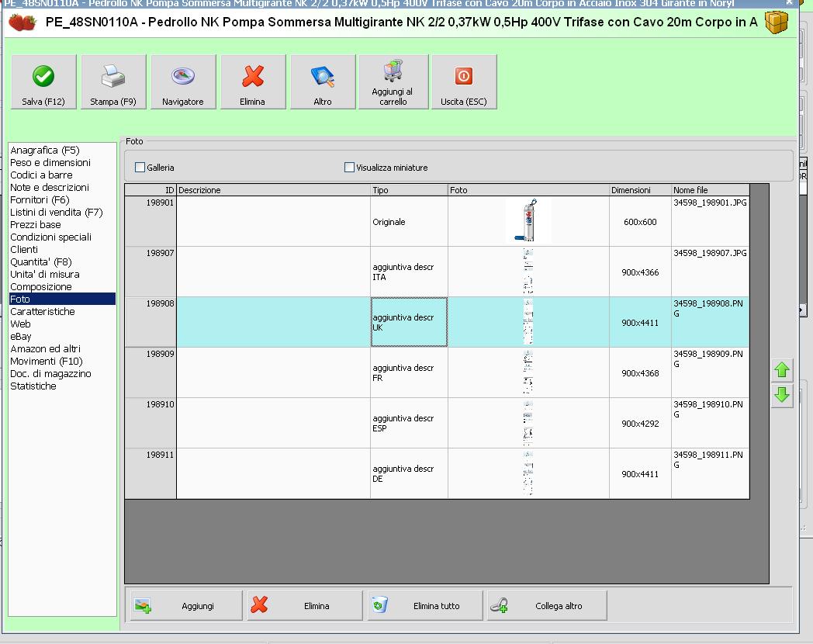This screenshot has height=644, width=813.
Task: Open the Statistiche section
Action: pyautogui.click(x=33, y=386)
